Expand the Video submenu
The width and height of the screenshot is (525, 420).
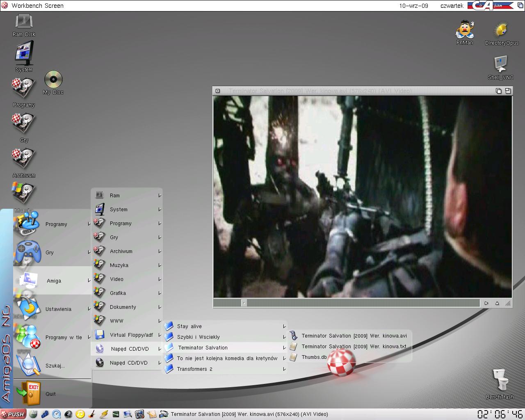click(127, 279)
